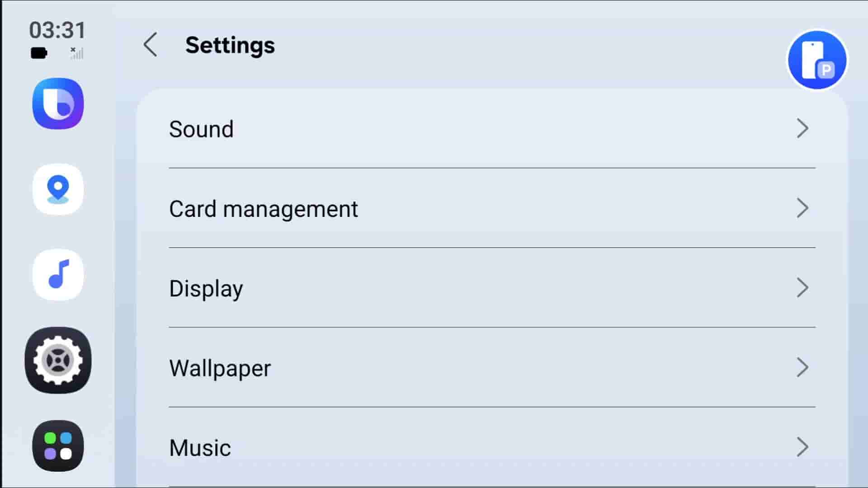Expand the Music chevron arrow

click(802, 447)
